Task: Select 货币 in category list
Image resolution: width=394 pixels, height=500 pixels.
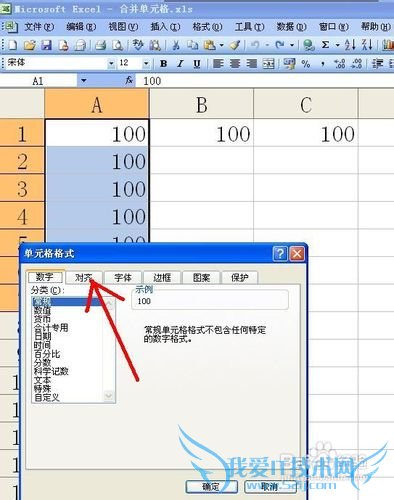Action: click(42, 319)
